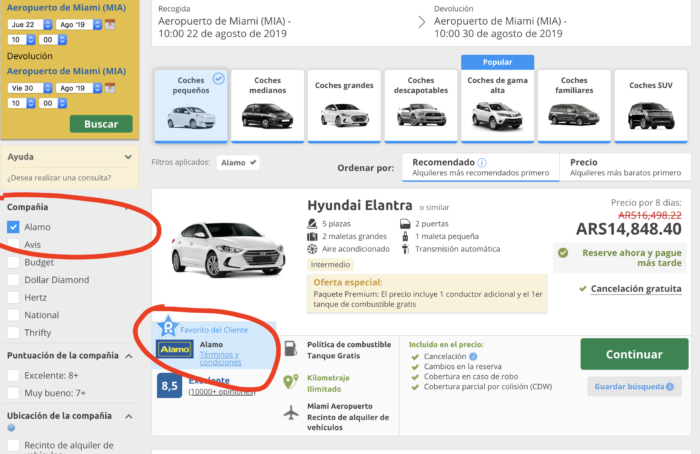Click the arrow between pickup and return details

(421, 22)
